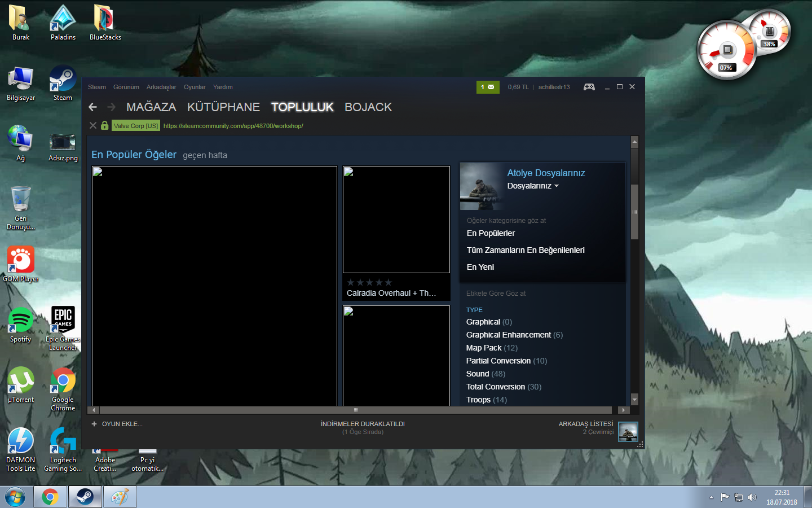Click the green padlock security icon
Image resolution: width=812 pixels, height=508 pixels.
click(104, 125)
